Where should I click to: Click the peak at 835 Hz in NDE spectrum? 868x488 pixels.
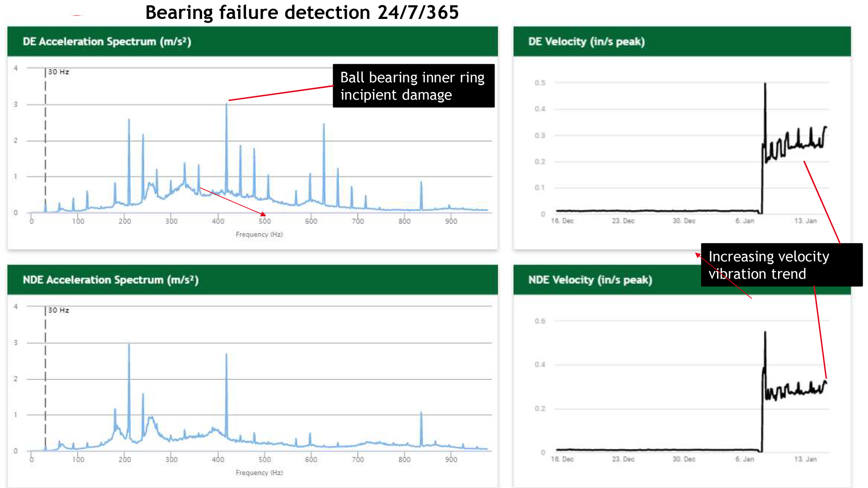click(421, 413)
